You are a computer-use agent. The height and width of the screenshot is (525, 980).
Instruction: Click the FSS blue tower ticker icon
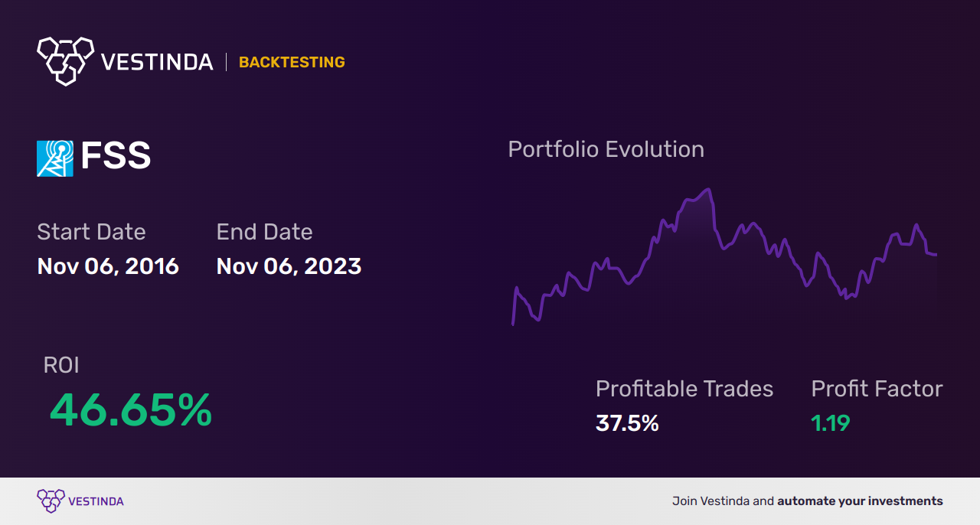(55, 158)
